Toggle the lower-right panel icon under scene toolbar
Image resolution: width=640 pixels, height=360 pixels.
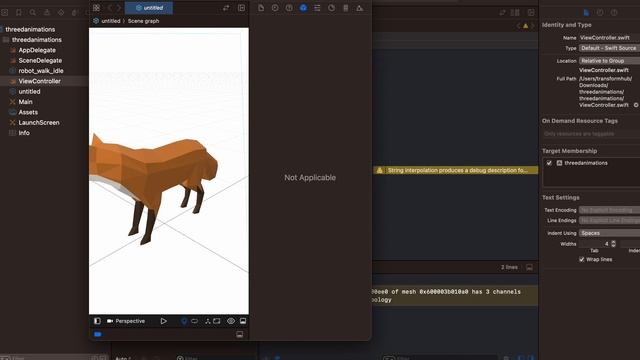240,335
